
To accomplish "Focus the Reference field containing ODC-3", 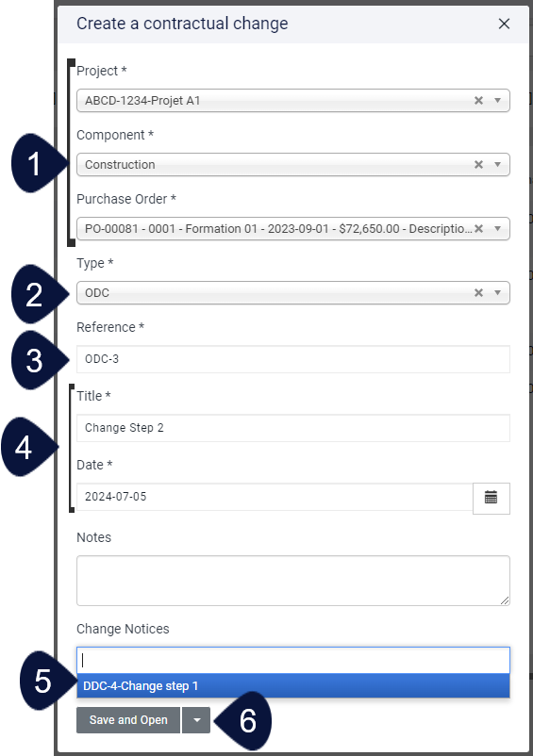I will pos(293,359).
